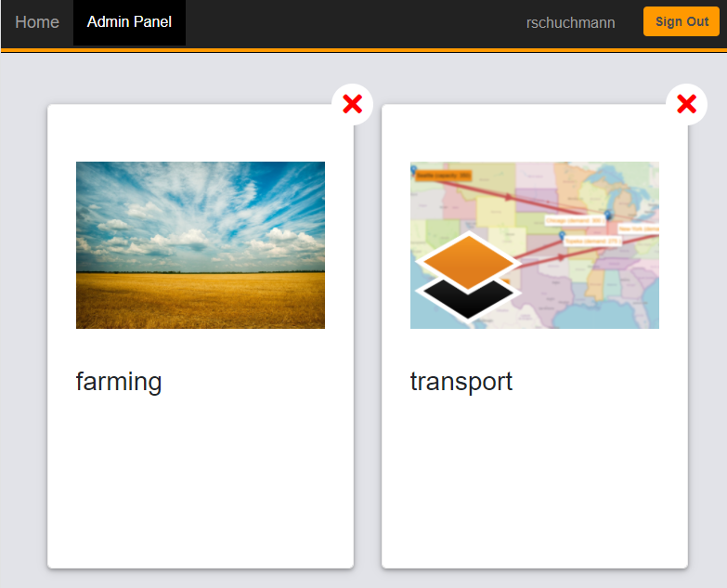Click the red route arrow on map

pos(509,198)
